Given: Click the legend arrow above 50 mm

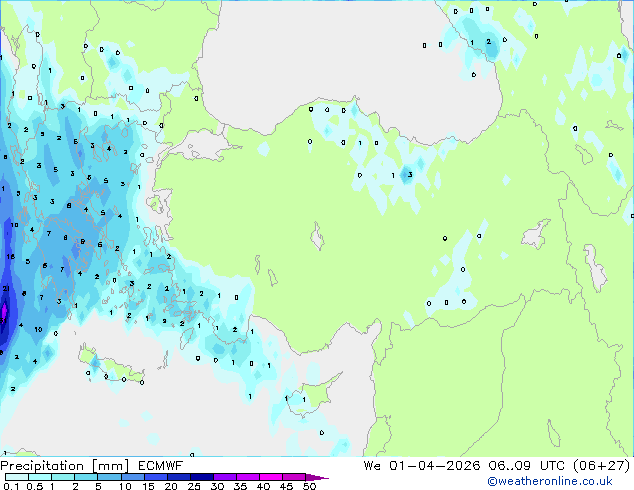Looking at the screenshot, I should coord(317,477).
